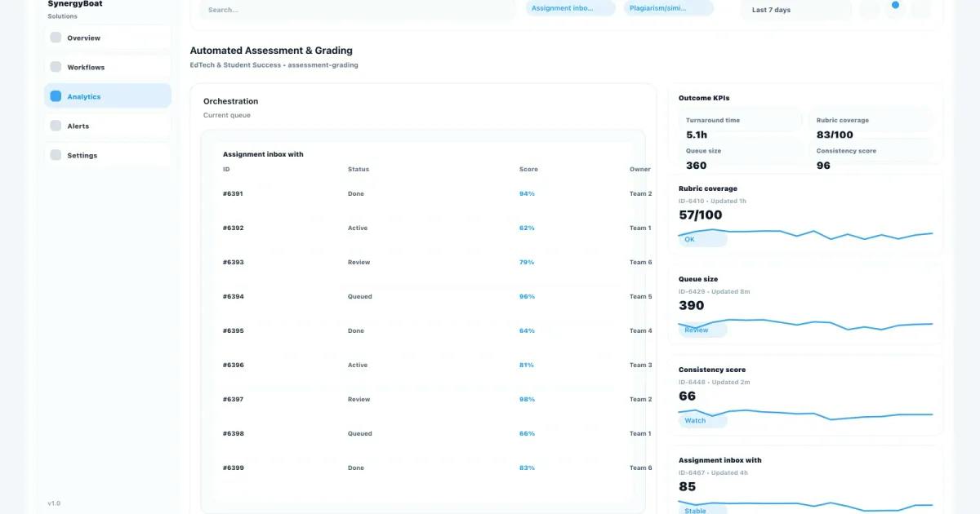This screenshot has height=514, width=980.
Task: Open the 79% score value
Action: (x=527, y=263)
